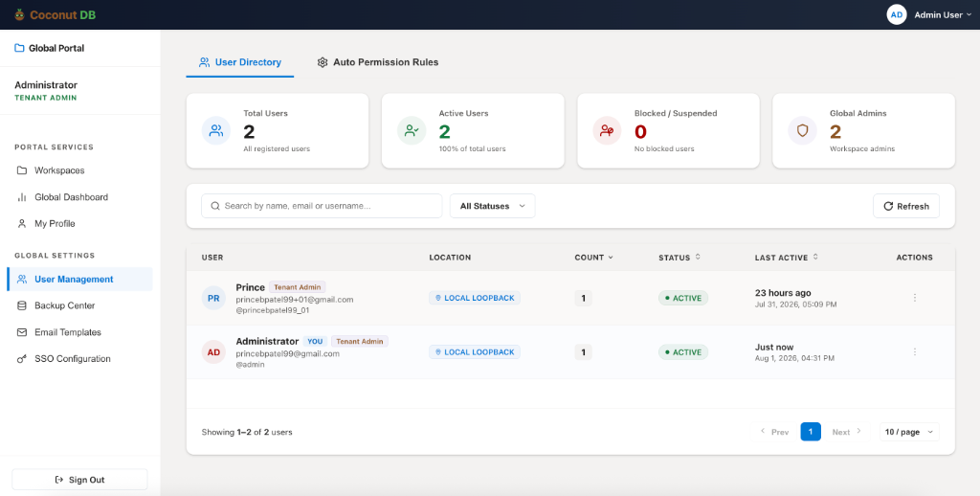Image resolution: width=980 pixels, height=496 pixels.
Task: Open My Profile in sidebar
Action: [80, 223]
